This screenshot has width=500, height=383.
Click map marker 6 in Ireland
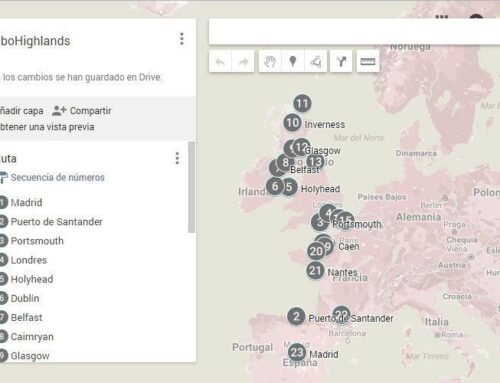click(275, 186)
